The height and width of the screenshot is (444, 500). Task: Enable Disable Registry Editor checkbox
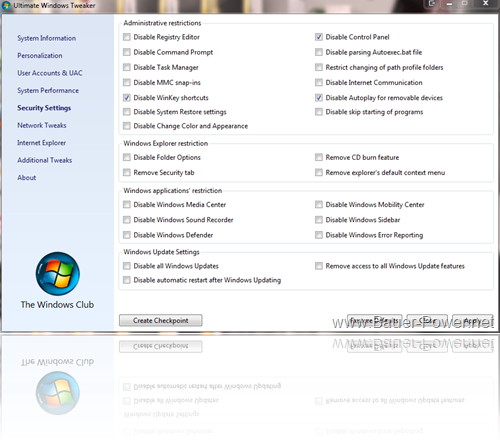click(127, 37)
